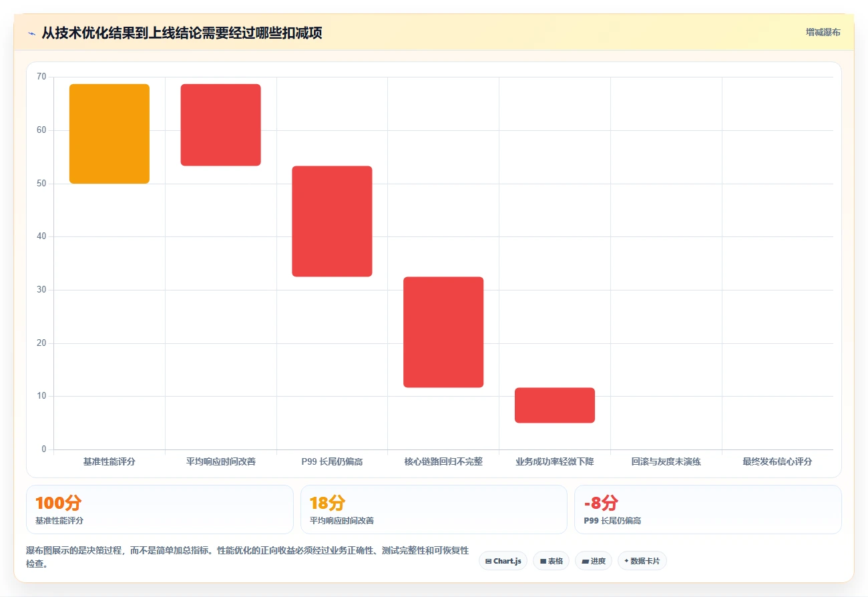The height and width of the screenshot is (597, 868).
Task: Click the 数据卡片 tag chip
Action: coord(642,561)
